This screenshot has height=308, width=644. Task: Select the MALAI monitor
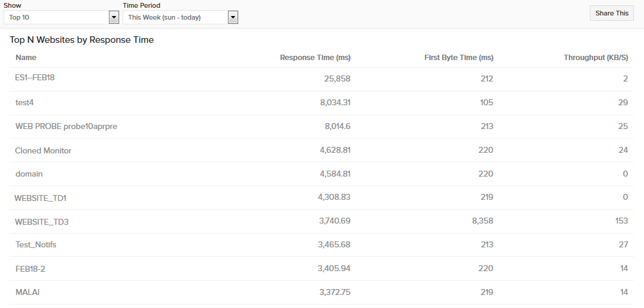point(27,293)
